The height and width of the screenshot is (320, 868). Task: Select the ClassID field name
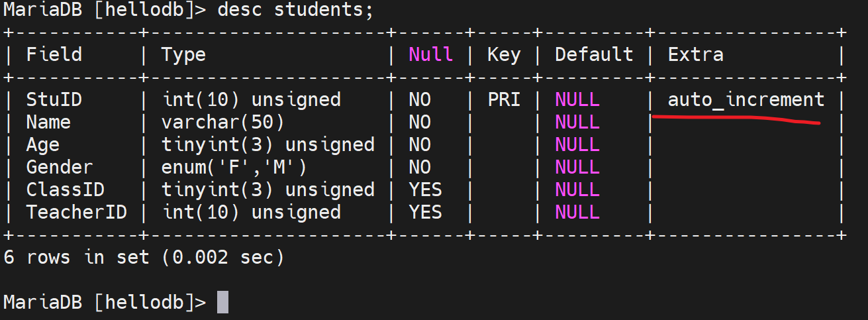[x=65, y=189]
